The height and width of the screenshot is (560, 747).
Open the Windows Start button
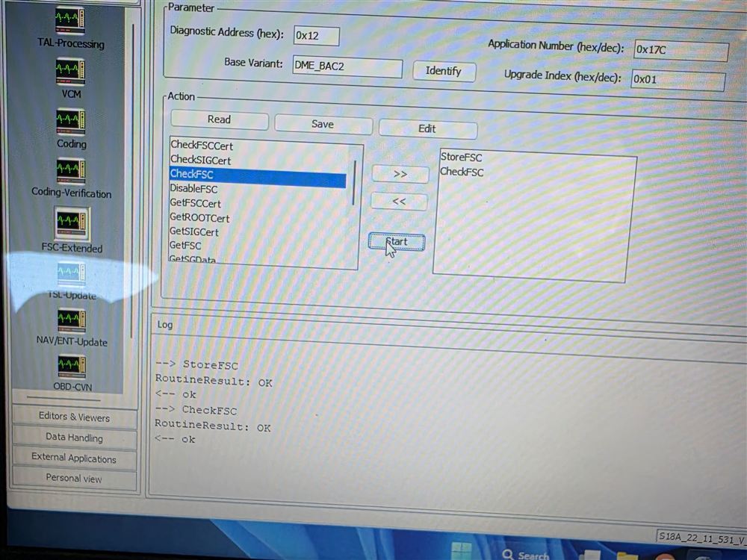tap(461, 552)
